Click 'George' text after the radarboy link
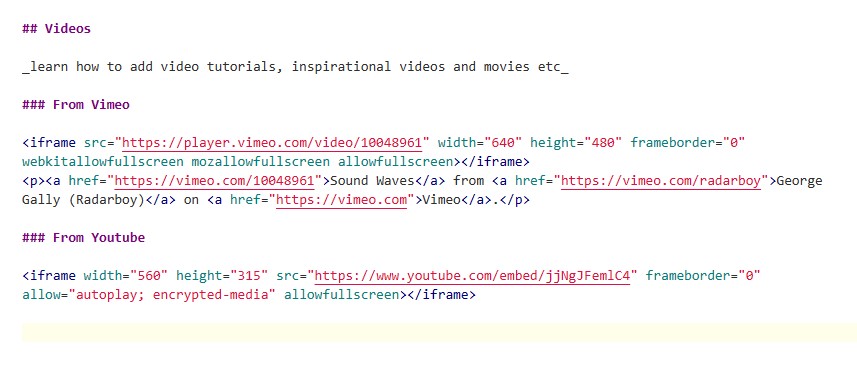The image size is (857, 372). point(799,181)
